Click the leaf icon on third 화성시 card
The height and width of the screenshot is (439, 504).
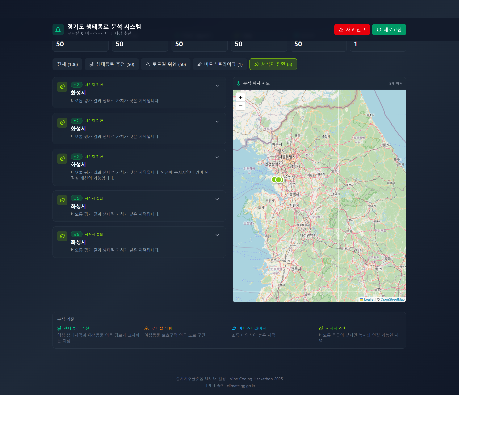(62, 159)
